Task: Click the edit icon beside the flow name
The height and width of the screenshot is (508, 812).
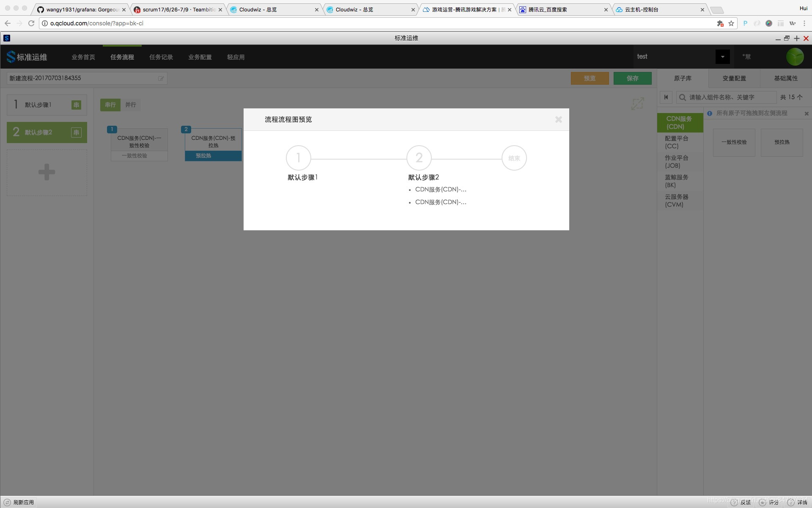Action: 161,78
